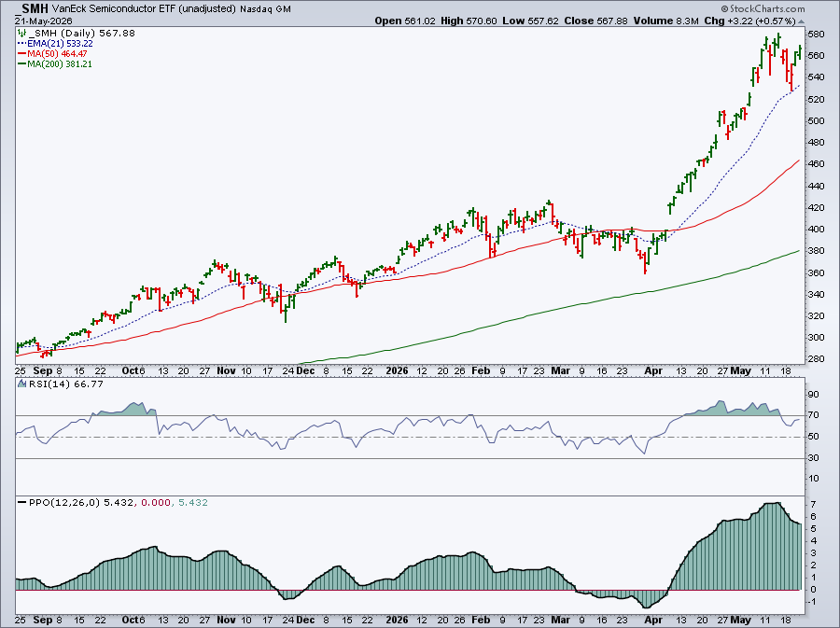Click the PPO(12,26,0) 5.432 label
The image size is (840, 628).
point(80,502)
